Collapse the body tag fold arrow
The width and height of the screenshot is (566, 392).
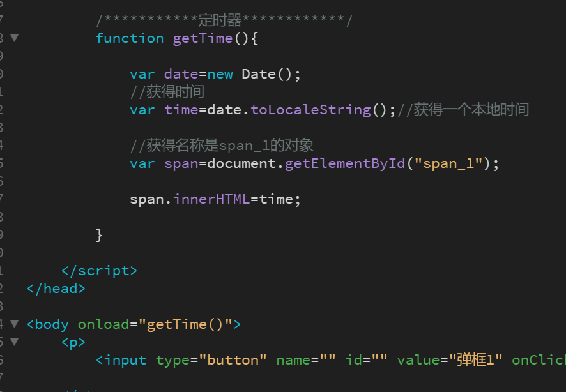15,324
